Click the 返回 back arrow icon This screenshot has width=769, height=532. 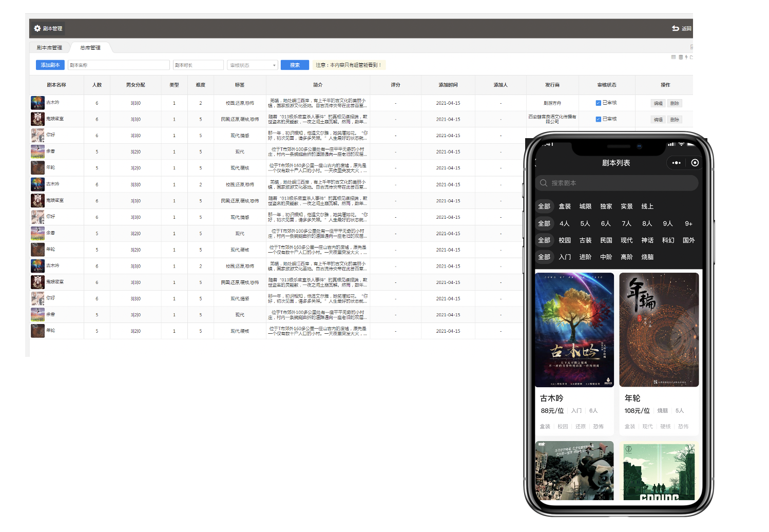tap(676, 28)
